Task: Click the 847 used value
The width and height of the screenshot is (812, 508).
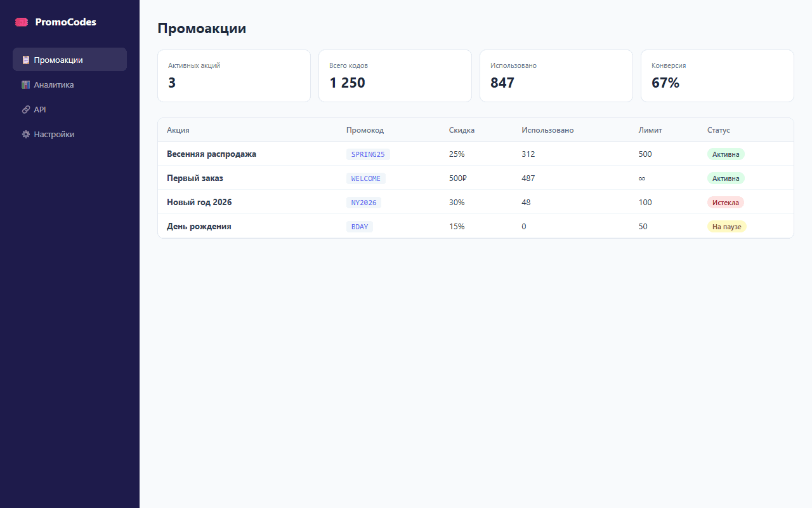Action: click(x=502, y=83)
